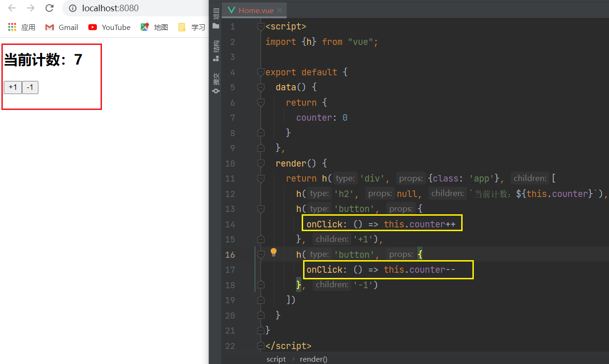Viewport: 609px width, 364px height.
Task: Go forward in the browser
Action: [x=30, y=8]
